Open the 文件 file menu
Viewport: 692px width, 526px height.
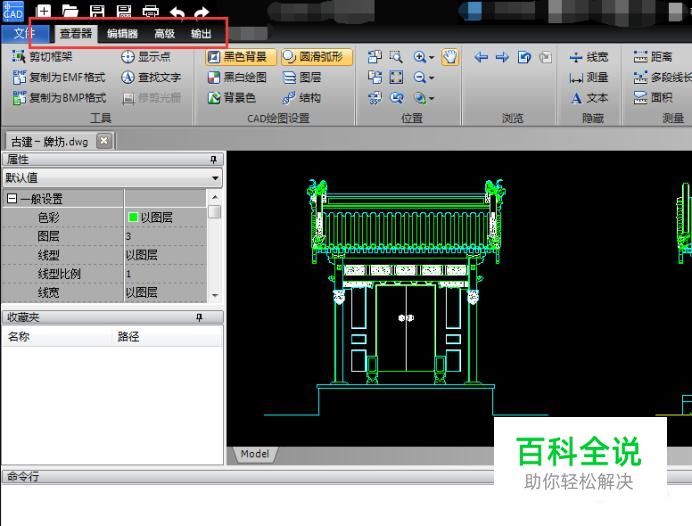pos(24,33)
